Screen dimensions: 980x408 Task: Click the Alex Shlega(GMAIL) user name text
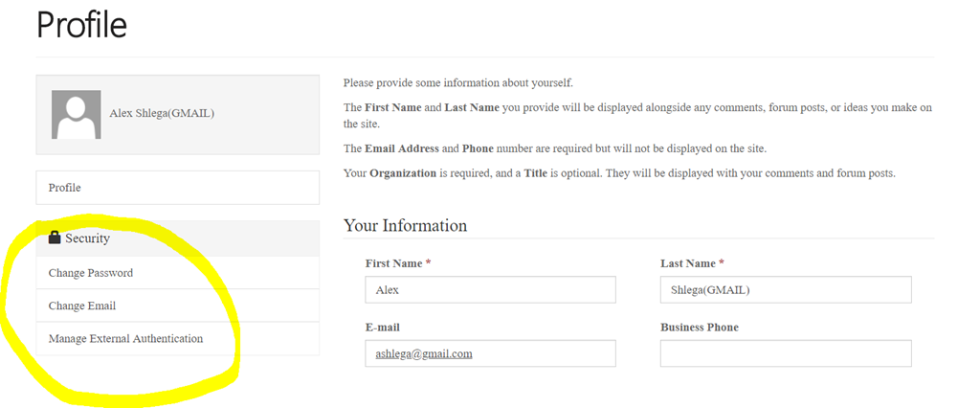[162, 113]
